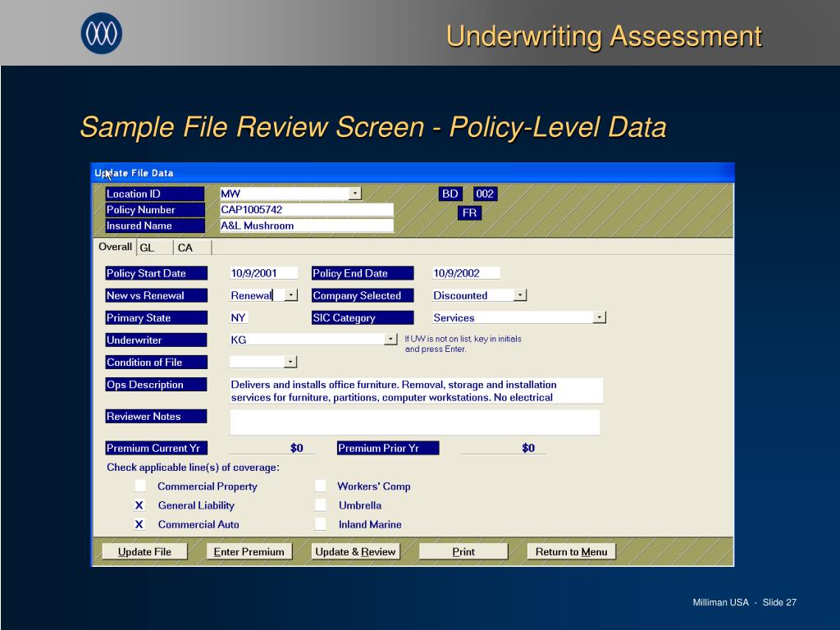Click the Update File Data title bar
The height and width of the screenshot is (630, 840).
413,173
